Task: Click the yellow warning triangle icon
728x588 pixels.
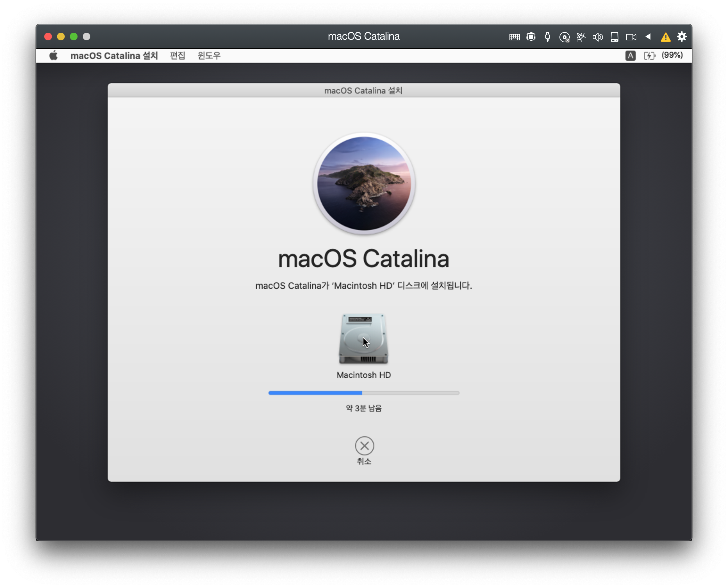Action: coord(665,37)
